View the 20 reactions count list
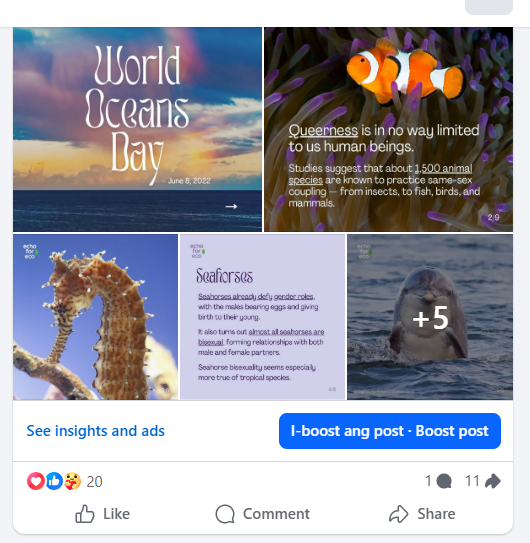 (94, 481)
